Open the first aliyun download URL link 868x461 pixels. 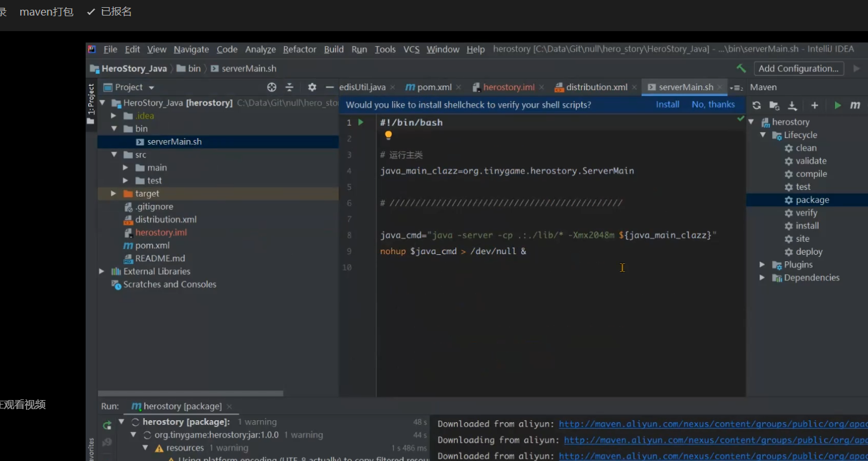point(713,424)
